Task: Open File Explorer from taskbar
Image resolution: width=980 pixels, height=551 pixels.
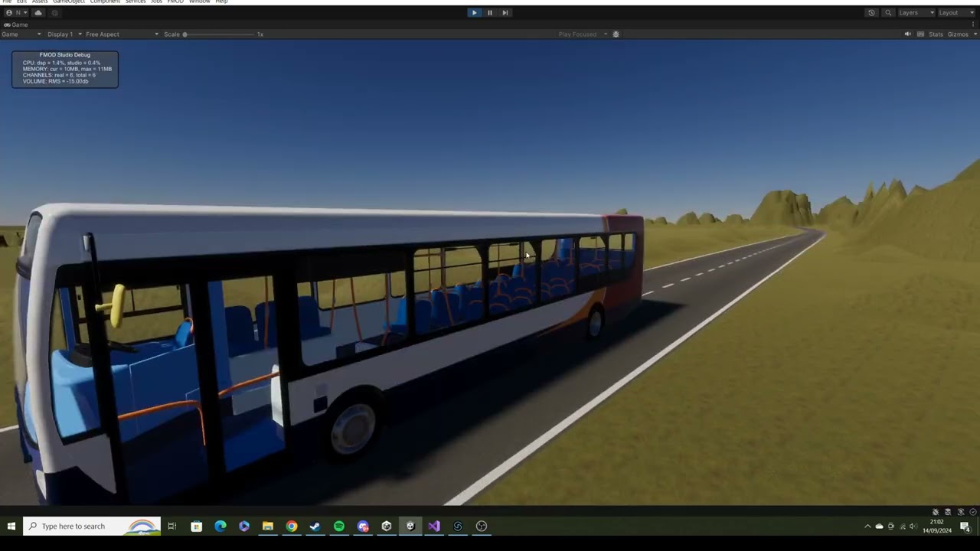Action: [x=268, y=527]
